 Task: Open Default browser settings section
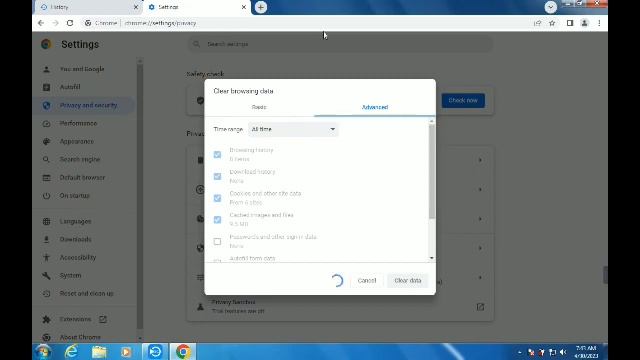tap(82, 178)
